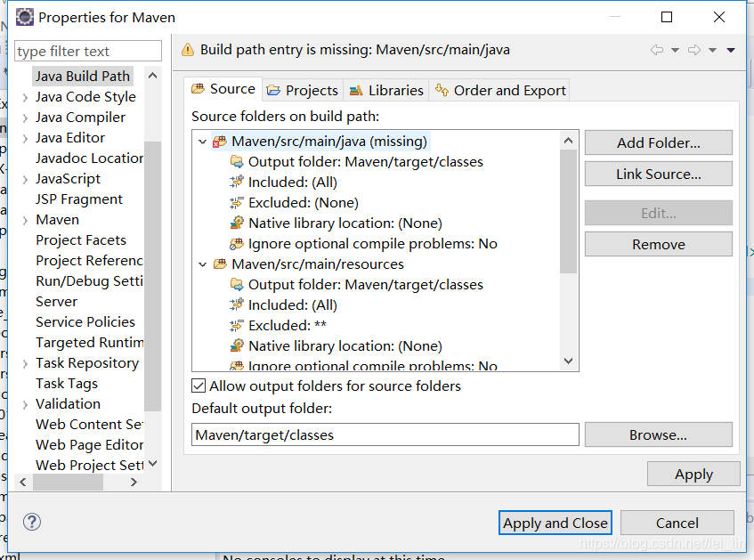This screenshot has height=560, width=754.
Task: Click sidebar vertical scrollbar down arrow
Action: pos(153,464)
